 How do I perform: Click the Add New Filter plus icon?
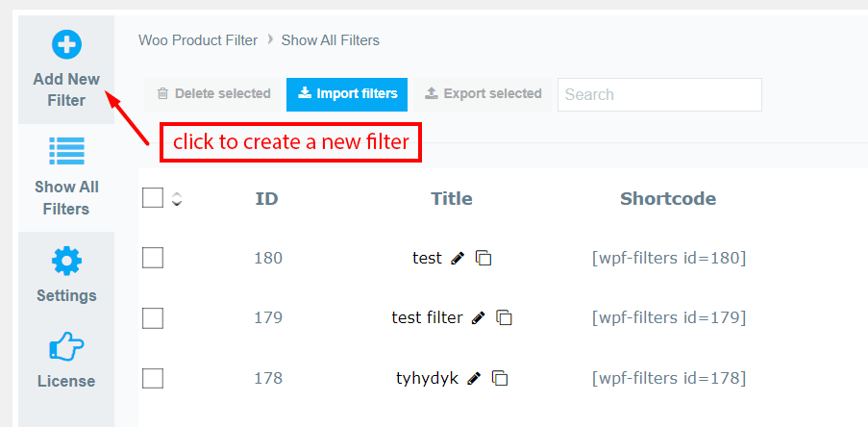[x=66, y=44]
